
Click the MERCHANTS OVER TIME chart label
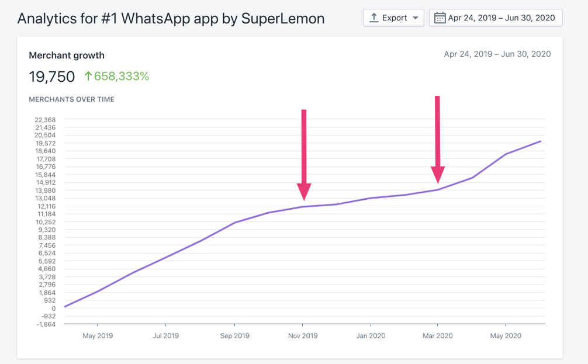tap(72, 99)
